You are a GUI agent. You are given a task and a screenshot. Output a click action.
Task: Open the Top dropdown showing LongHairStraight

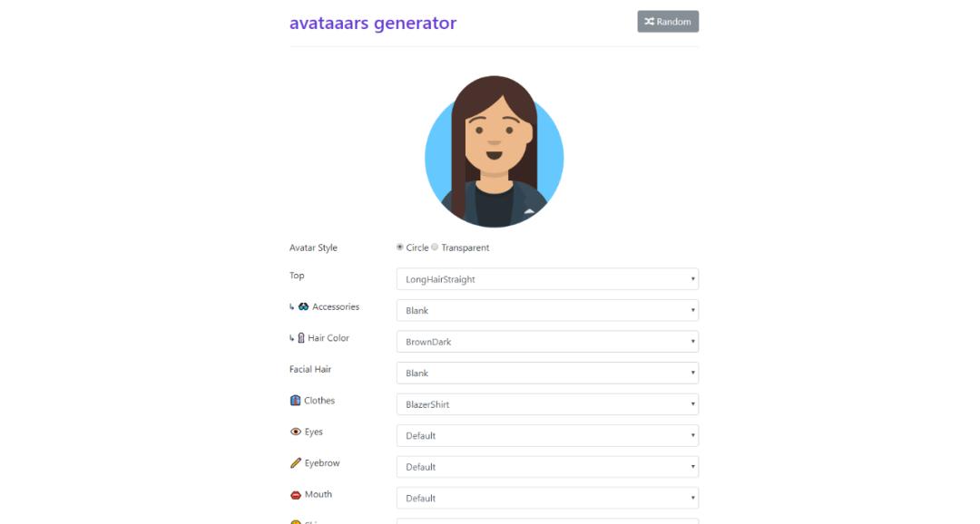pyautogui.click(x=547, y=279)
